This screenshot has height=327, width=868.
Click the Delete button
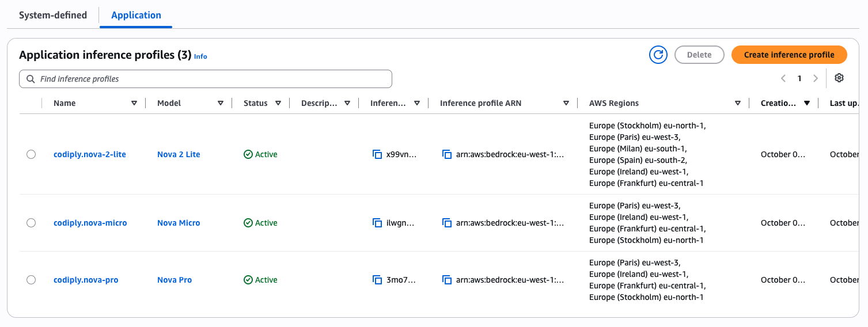point(699,55)
